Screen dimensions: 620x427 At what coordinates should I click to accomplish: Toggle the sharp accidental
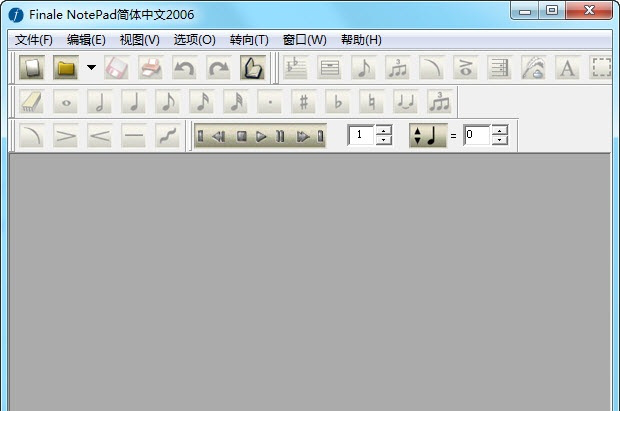point(304,102)
